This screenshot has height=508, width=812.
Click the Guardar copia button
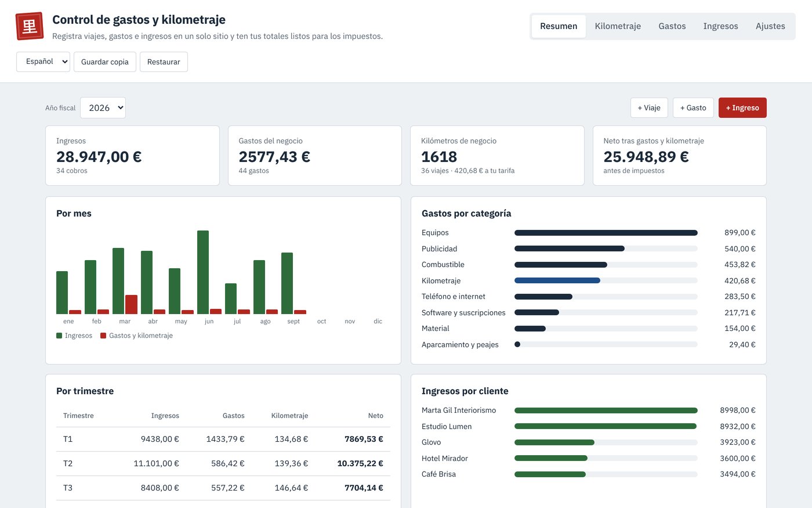click(105, 62)
